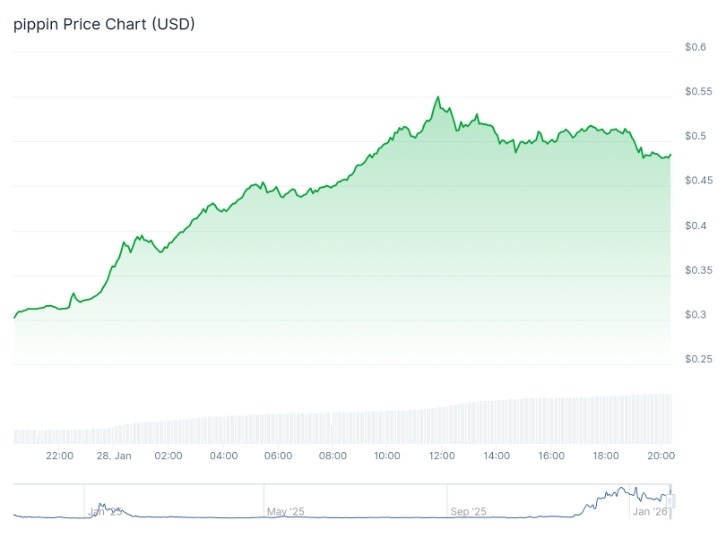Click the $0.25 y-axis label

coord(697,358)
